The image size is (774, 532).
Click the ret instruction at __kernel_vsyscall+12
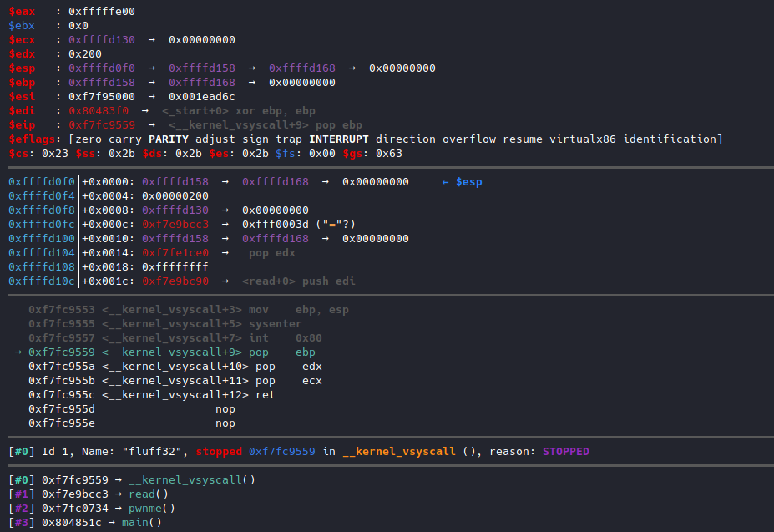[265, 395]
